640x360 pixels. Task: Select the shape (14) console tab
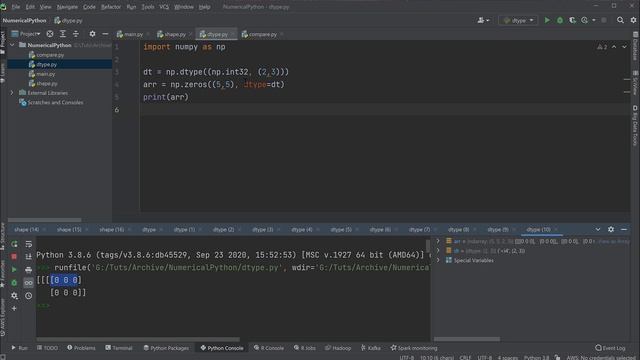27,229
